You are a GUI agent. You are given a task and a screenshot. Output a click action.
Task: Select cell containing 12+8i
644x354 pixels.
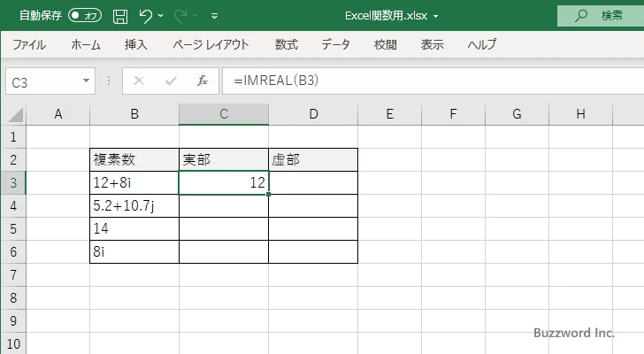point(134,182)
